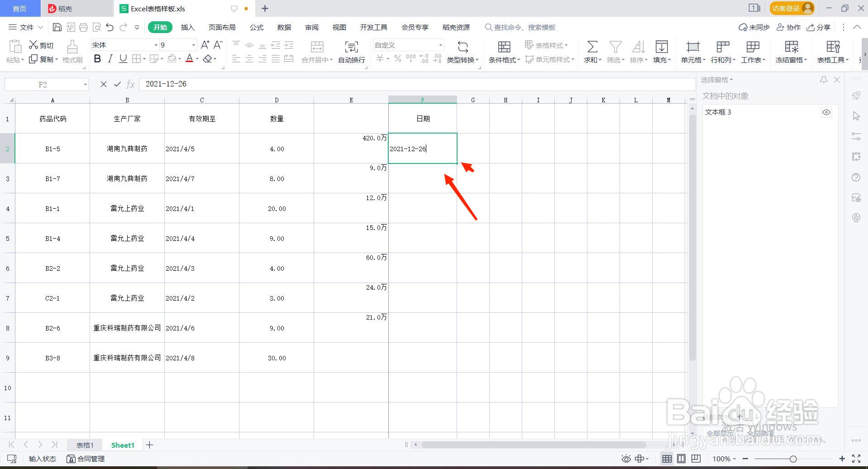The width and height of the screenshot is (868, 469).
Task: Open the number format dropdown (自定义)
Action: (440, 45)
